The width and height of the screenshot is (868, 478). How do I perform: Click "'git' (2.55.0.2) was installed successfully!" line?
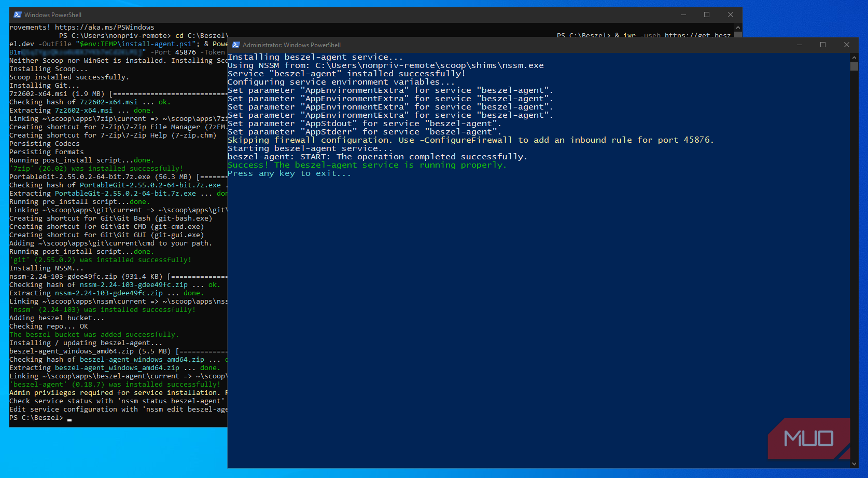tap(101, 260)
